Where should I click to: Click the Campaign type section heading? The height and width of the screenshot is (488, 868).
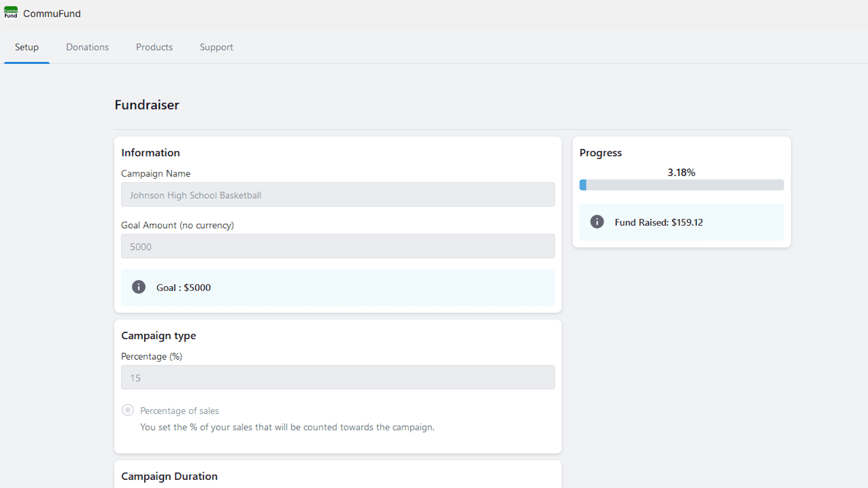point(158,336)
